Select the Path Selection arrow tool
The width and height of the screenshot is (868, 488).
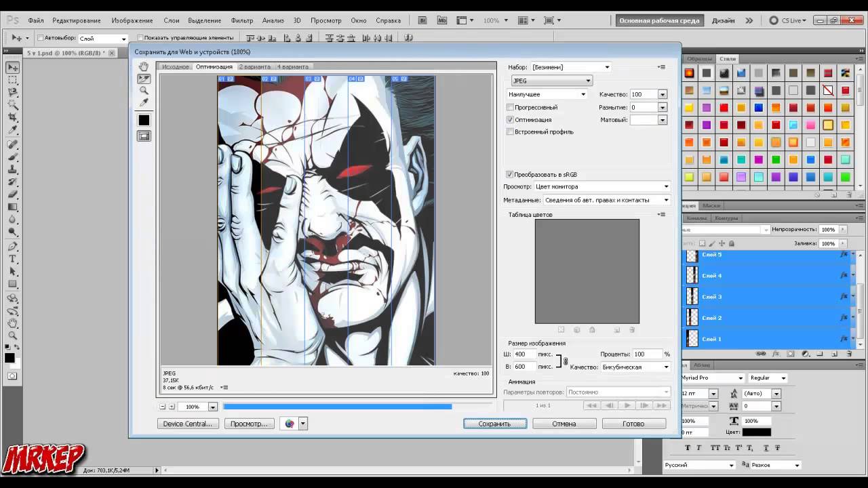click(13, 272)
